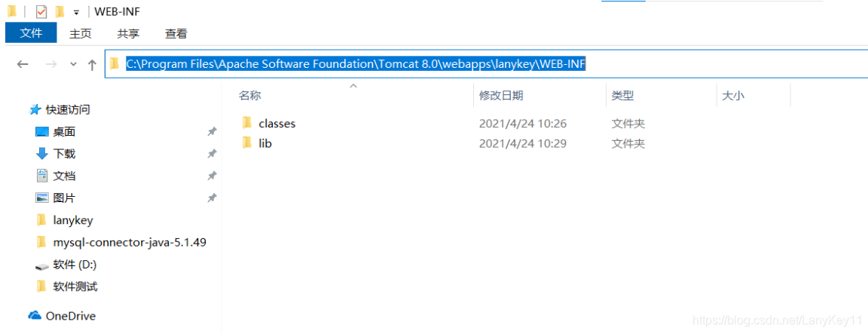Click the back navigation arrow
The height and width of the screenshot is (334, 868).
[23, 64]
